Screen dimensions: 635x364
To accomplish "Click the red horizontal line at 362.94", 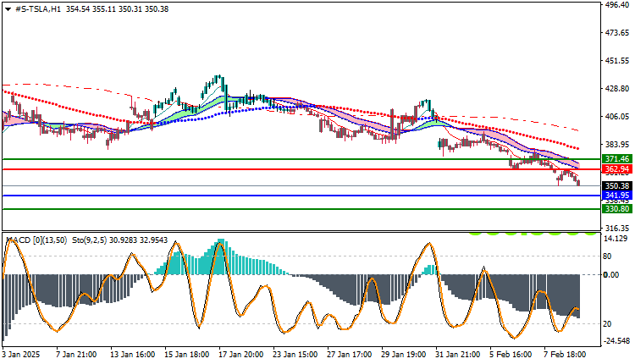I will [301, 169].
